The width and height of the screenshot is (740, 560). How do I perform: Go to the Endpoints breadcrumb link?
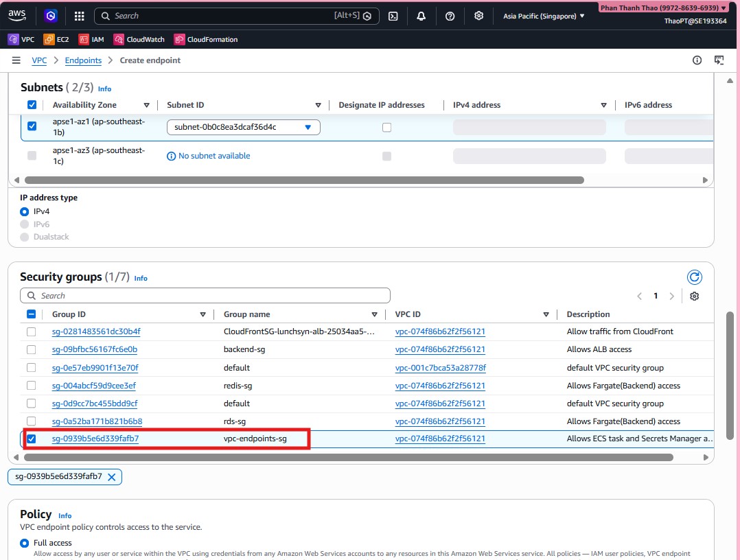pyautogui.click(x=83, y=60)
